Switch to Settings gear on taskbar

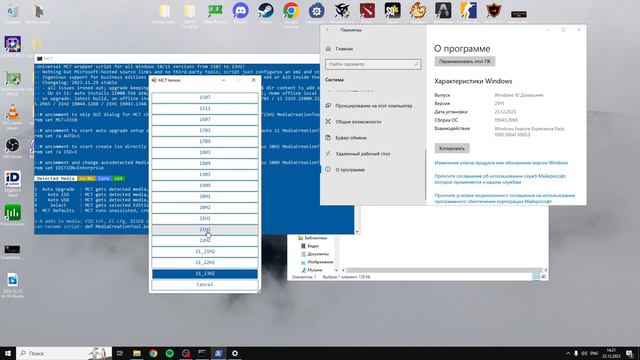click(235, 353)
